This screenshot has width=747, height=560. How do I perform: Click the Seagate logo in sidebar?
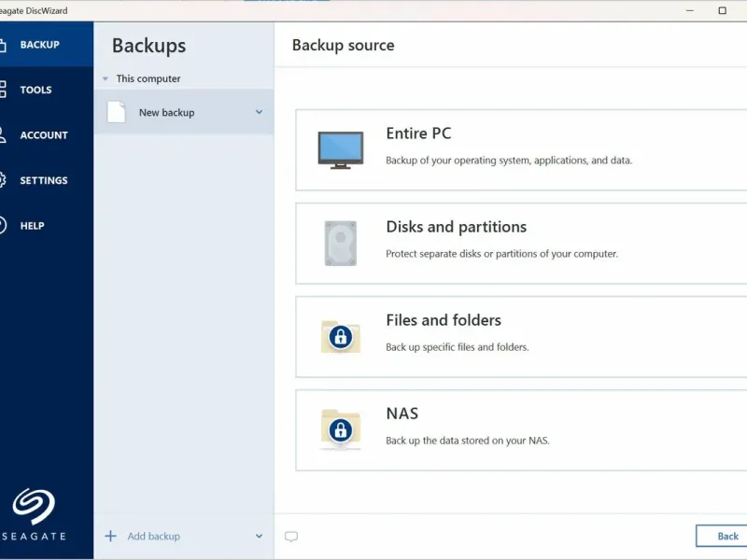[34, 507]
